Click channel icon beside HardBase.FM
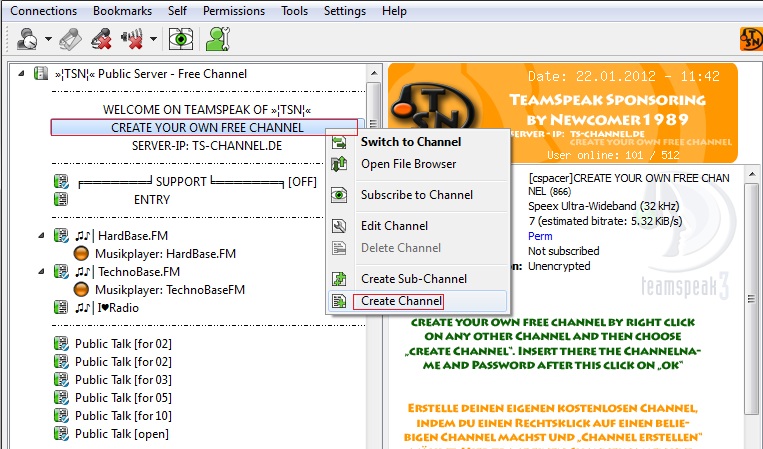Screen dimensions: 763x449 pos(61,235)
